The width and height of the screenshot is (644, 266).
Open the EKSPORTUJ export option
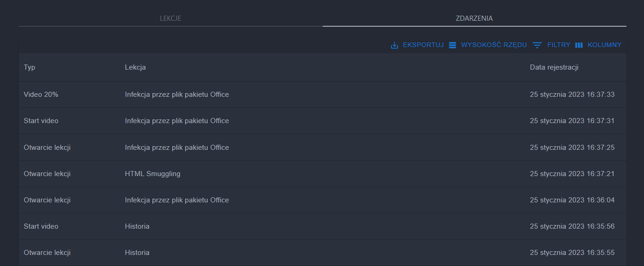point(423,45)
